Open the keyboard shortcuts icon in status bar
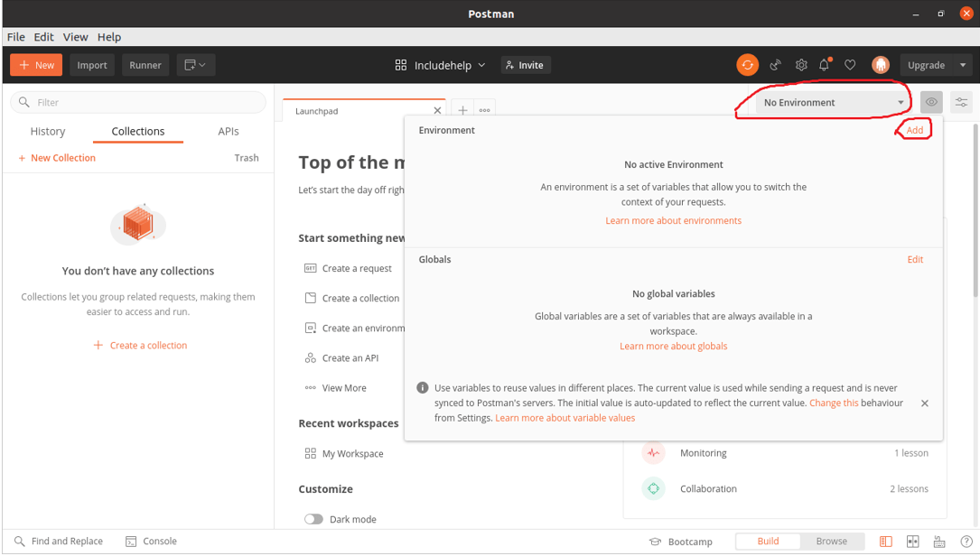The width and height of the screenshot is (980, 556). point(939,542)
